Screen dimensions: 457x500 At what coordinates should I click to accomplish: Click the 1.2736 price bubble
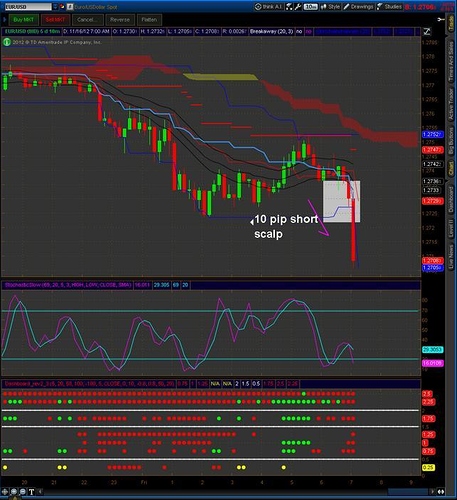pos(433,181)
